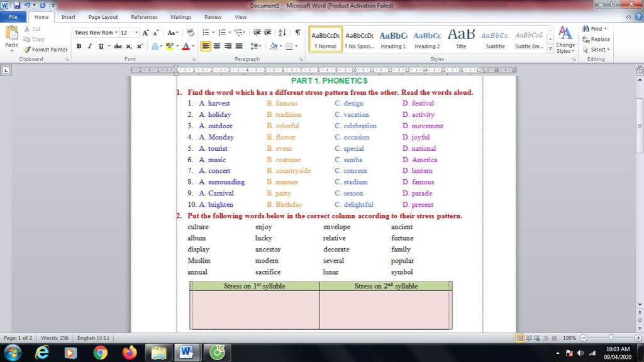Open Word Help question mark icon
Screen dimensions: 644x362
coord(638,17)
